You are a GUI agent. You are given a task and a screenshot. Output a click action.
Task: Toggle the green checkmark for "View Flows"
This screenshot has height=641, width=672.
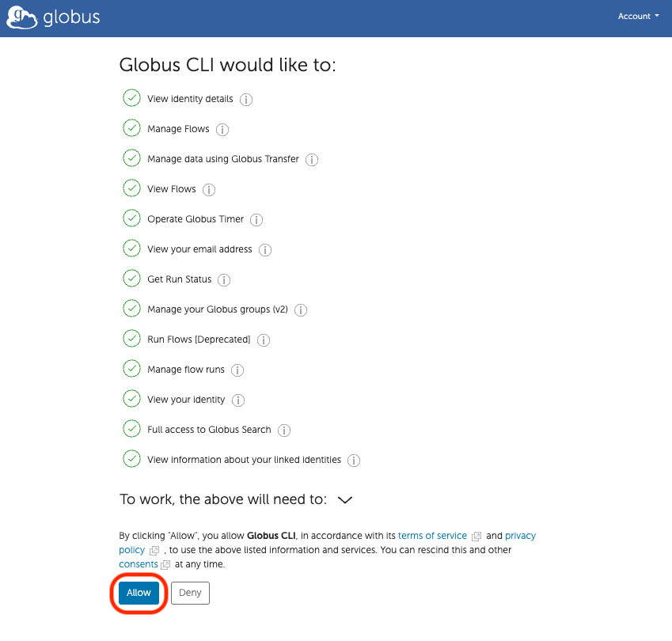131,188
